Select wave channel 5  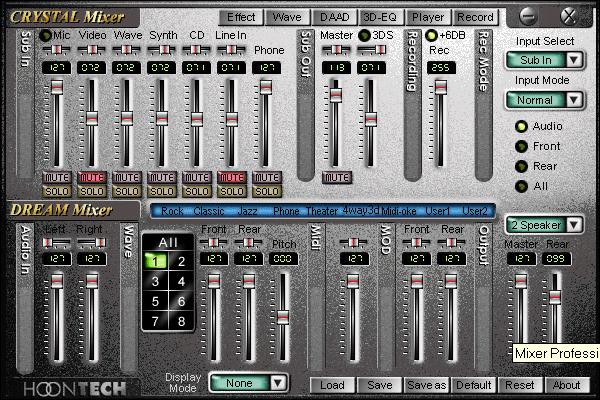[155, 302]
